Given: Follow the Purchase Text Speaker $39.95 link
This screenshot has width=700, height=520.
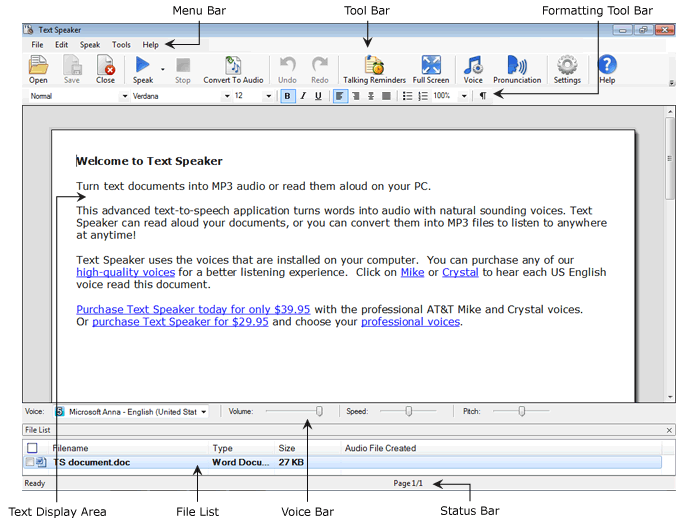Looking at the screenshot, I should pyautogui.click(x=193, y=309).
